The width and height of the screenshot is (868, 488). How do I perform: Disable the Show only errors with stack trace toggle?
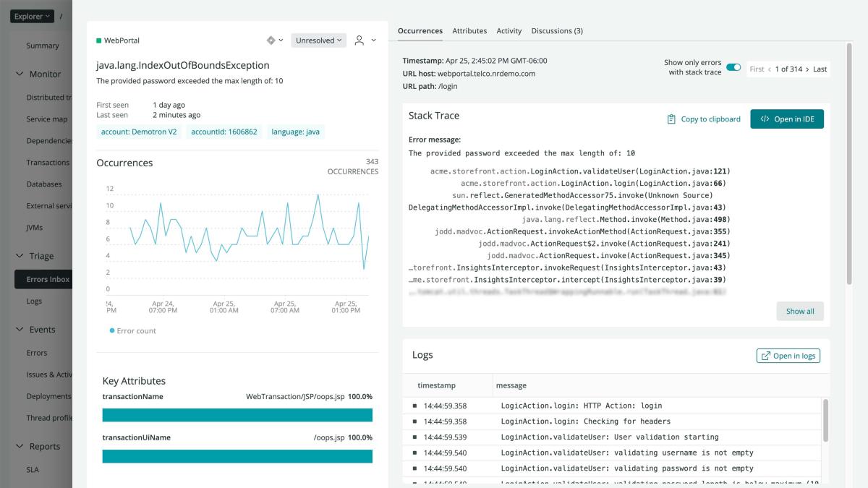point(734,66)
